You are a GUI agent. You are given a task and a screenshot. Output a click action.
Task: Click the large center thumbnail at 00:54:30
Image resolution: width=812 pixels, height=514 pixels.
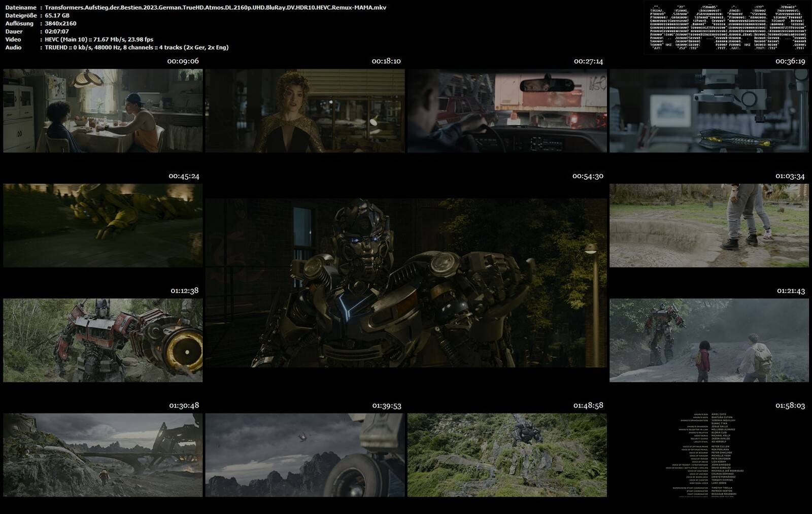point(406,283)
